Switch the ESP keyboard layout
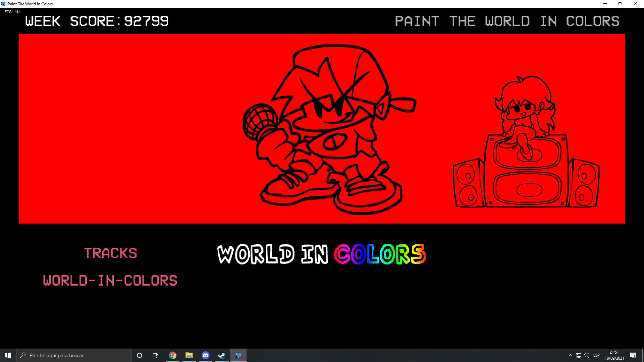The width and height of the screenshot is (644, 362). pyautogui.click(x=597, y=355)
